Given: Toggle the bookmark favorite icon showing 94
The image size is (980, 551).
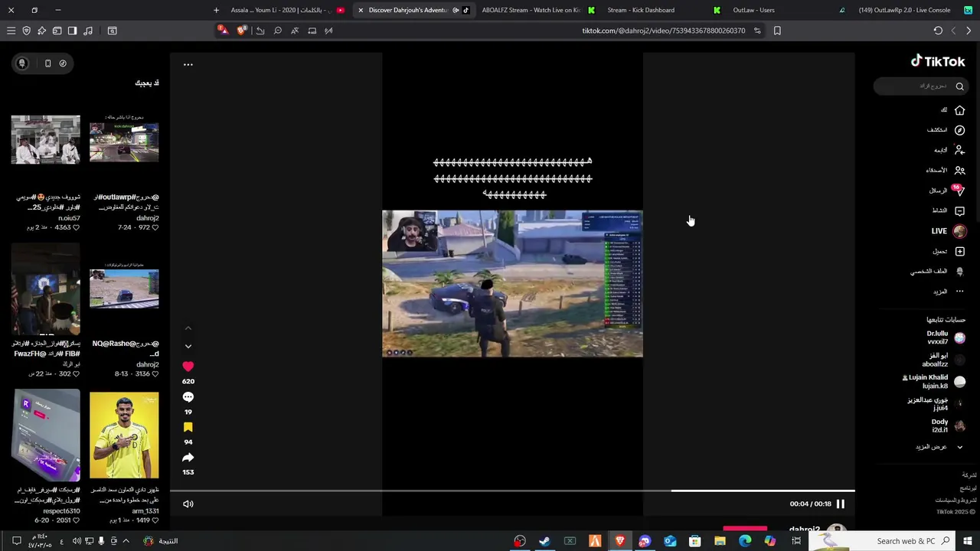Looking at the screenshot, I should [188, 428].
